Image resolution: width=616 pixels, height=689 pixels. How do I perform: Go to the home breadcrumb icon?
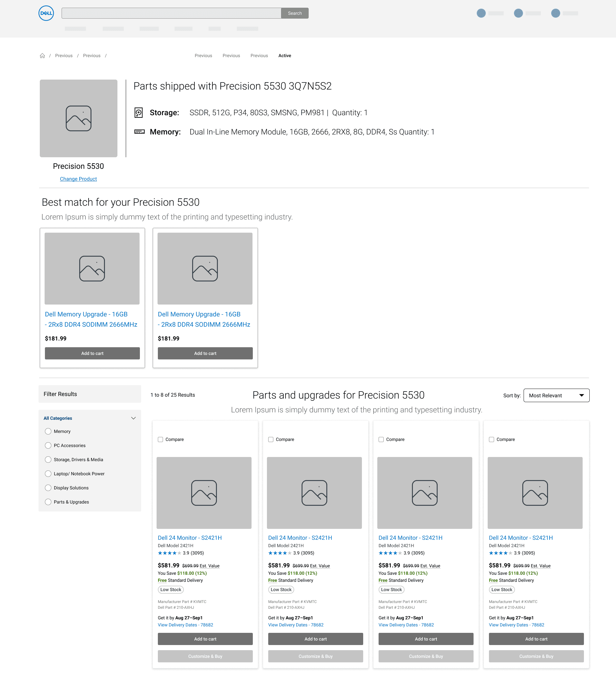(42, 56)
